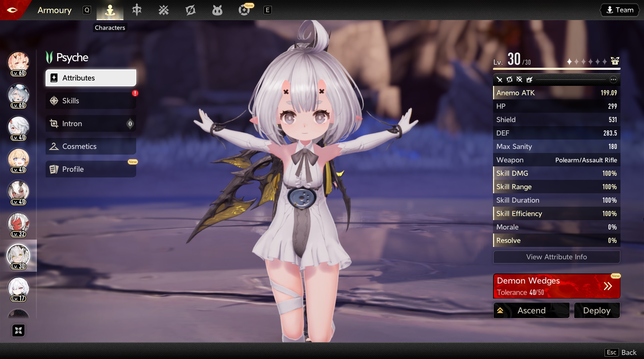Click the Esc Back button
The height and width of the screenshot is (359, 644).
tap(621, 352)
